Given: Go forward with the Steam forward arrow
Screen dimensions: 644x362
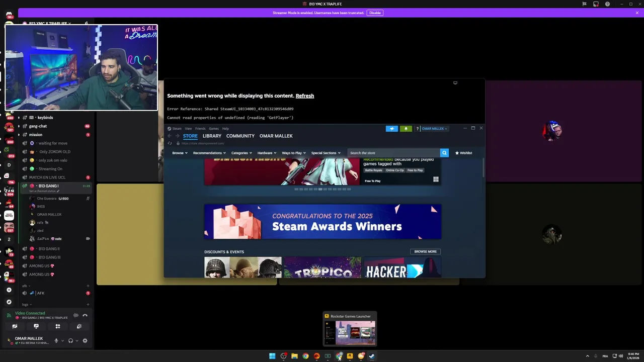Looking at the screenshot, I should point(177,136).
